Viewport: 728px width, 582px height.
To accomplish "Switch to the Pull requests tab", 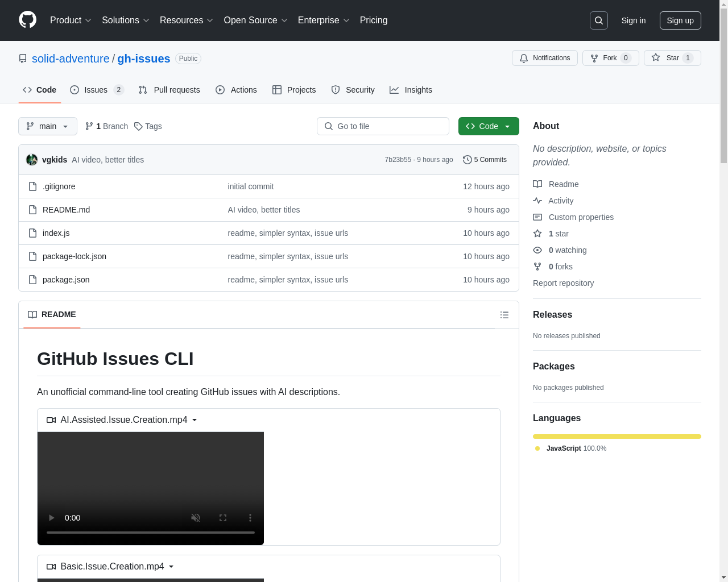I will click(169, 90).
